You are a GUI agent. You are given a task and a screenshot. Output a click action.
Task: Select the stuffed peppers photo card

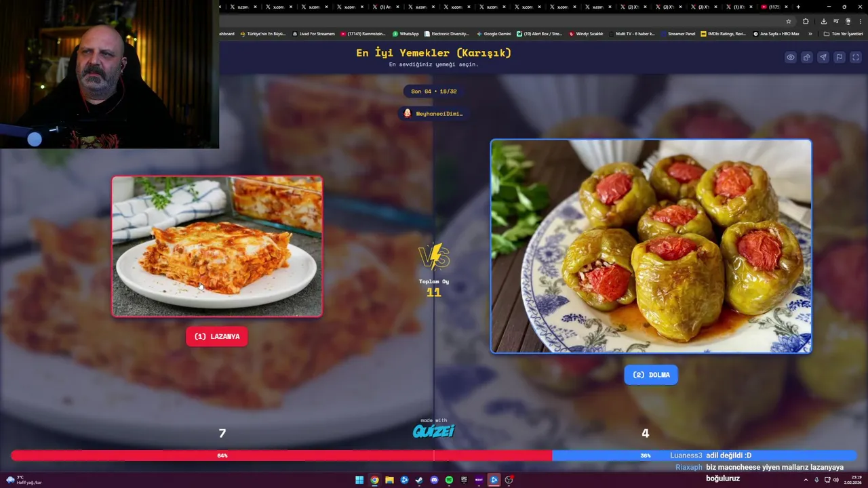(651, 246)
